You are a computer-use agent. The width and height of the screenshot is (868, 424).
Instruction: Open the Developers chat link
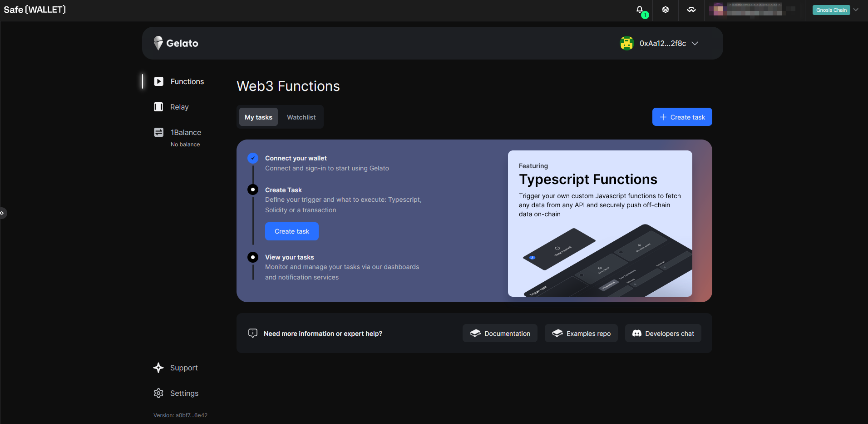(663, 333)
